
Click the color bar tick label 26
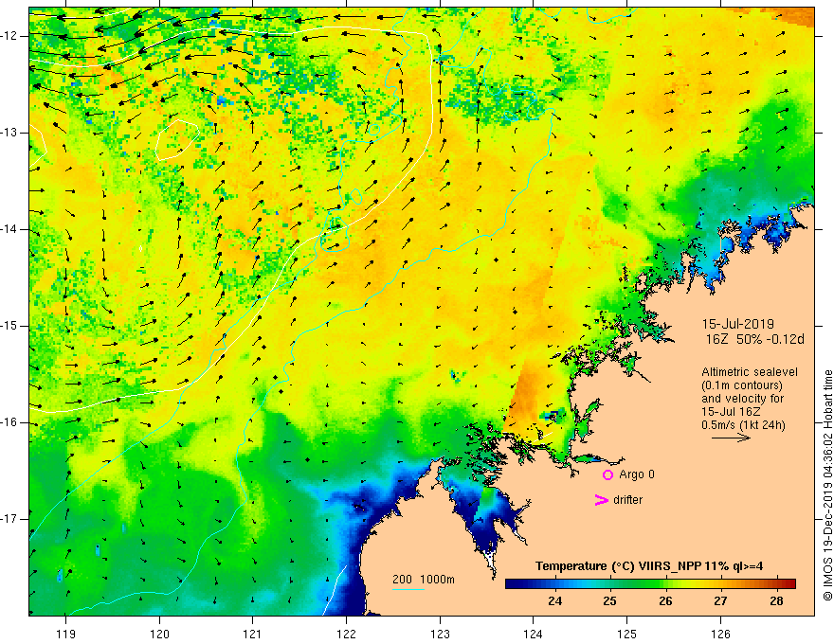(665, 601)
